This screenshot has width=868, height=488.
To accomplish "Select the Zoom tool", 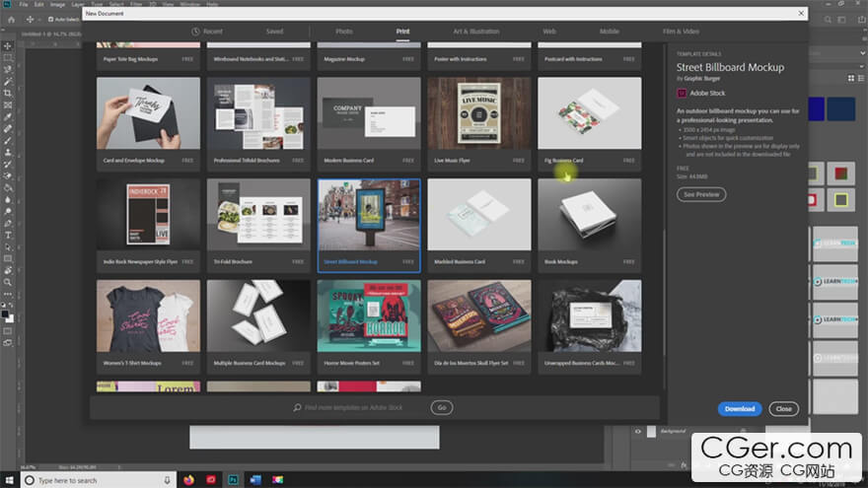I will [8, 282].
